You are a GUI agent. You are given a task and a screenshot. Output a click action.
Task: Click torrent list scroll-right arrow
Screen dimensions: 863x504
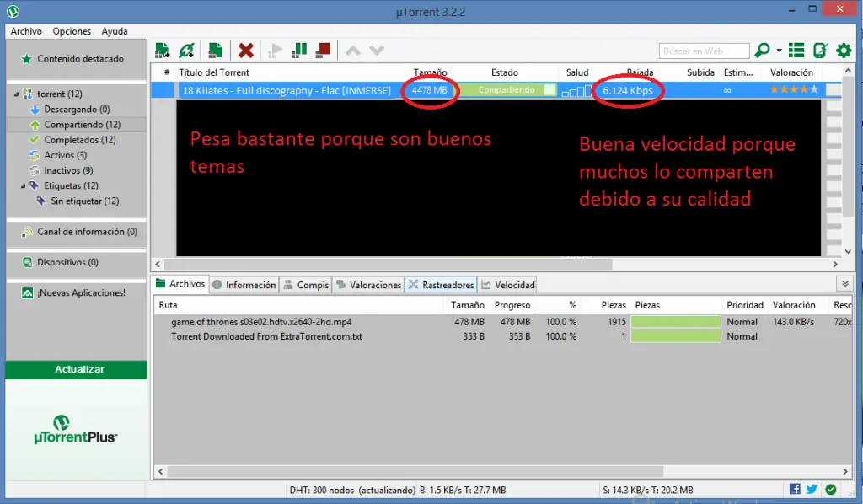[x=835, y=264]
